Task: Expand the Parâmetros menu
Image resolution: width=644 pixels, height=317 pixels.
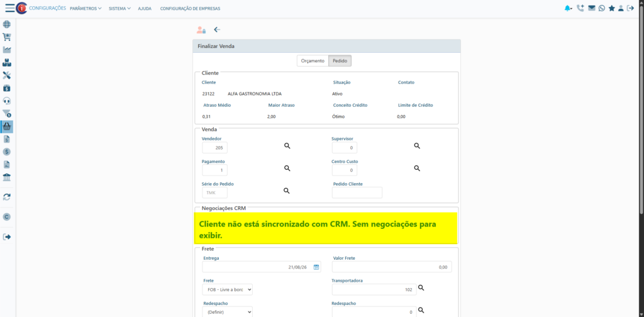Action: [x=86, y=8]
